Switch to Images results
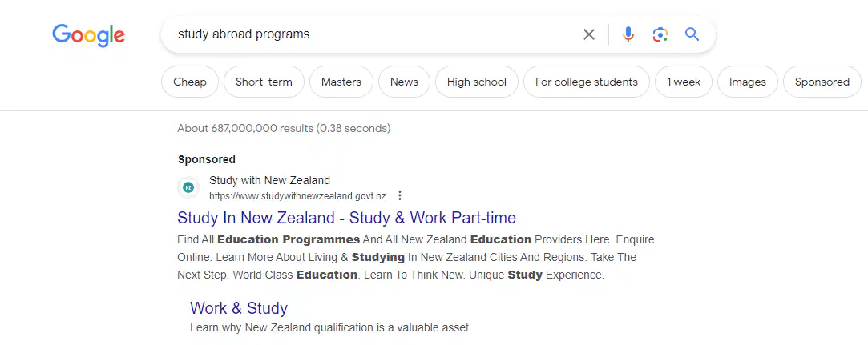This screenshot has width=868, height=345. 747,82
